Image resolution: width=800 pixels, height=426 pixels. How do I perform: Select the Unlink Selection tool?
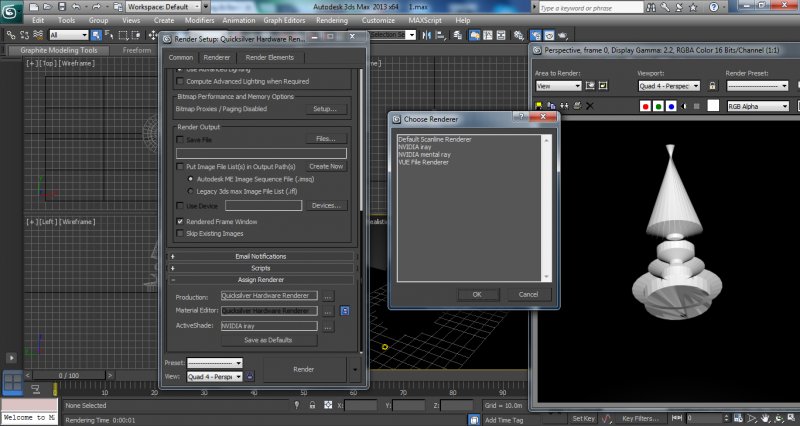pyautogui.click(x=24, y=35)
